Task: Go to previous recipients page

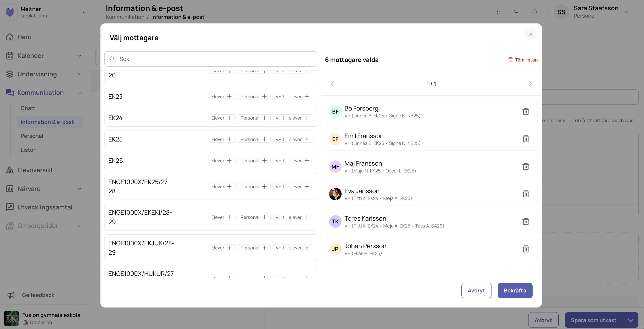Action: 332,84
